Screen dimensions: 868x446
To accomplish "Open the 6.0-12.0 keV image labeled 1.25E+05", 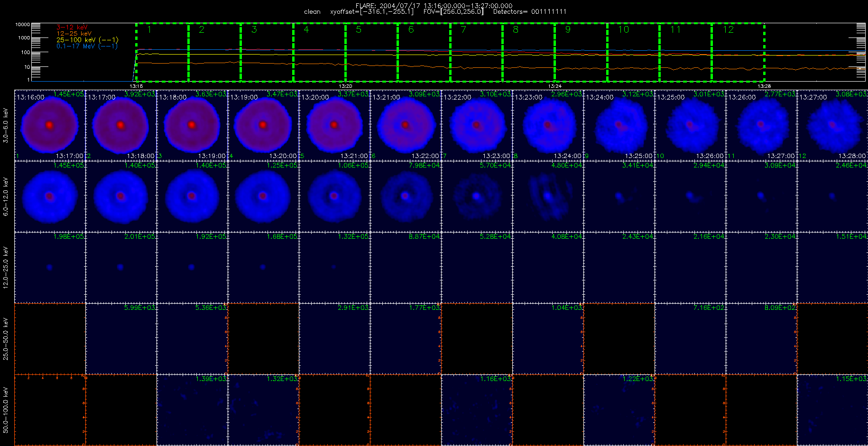I will point(263,196).
